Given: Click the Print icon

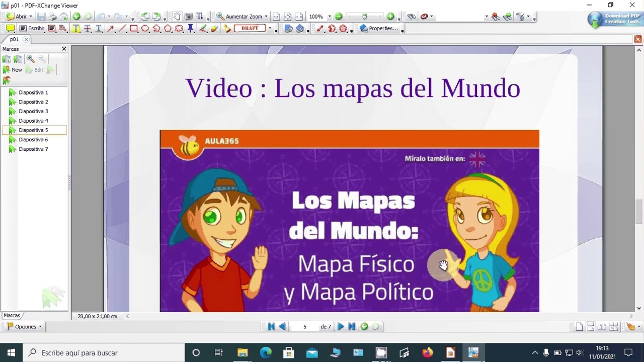Looking at the screenshot, I should (52, 17).
